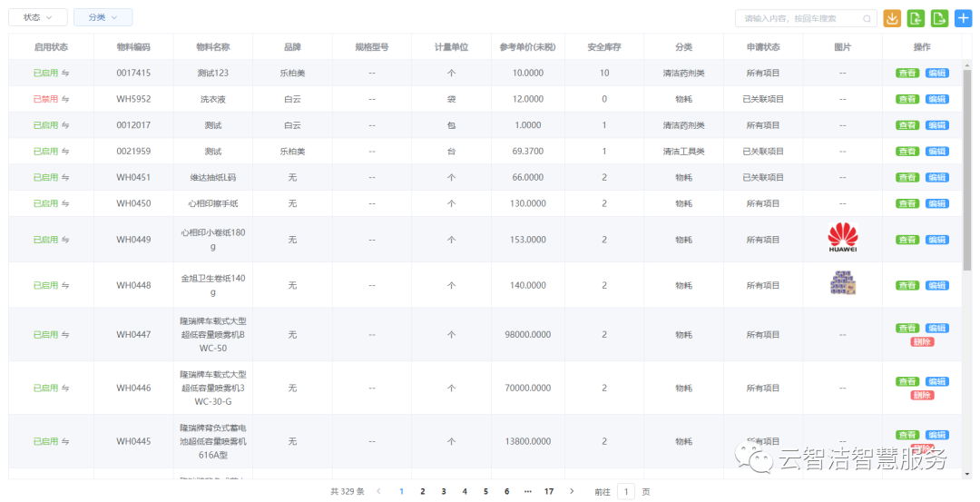
Task: Switch status of disabled item WH5952
Action: point(65,99)
